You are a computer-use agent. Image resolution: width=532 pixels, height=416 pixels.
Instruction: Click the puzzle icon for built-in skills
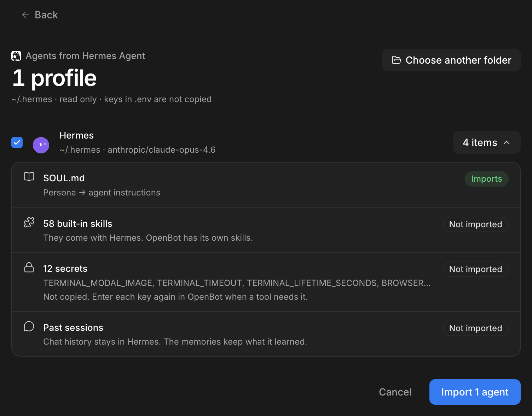[29, 222]
